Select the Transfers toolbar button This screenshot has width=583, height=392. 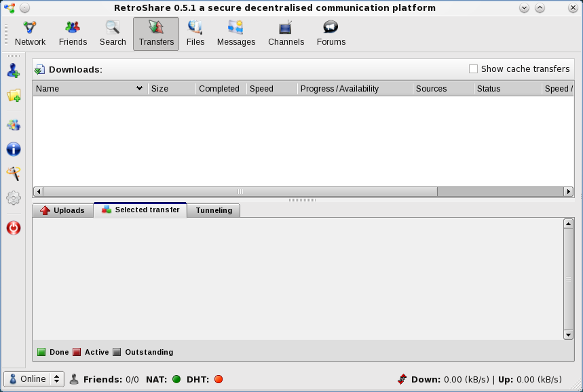click(156, 34)
